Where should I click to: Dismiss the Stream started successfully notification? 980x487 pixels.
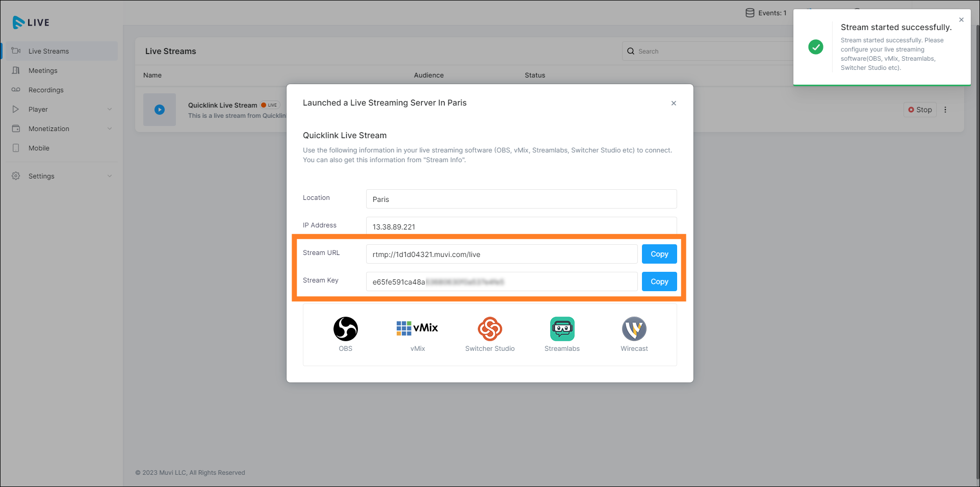(x=961, y=20)
